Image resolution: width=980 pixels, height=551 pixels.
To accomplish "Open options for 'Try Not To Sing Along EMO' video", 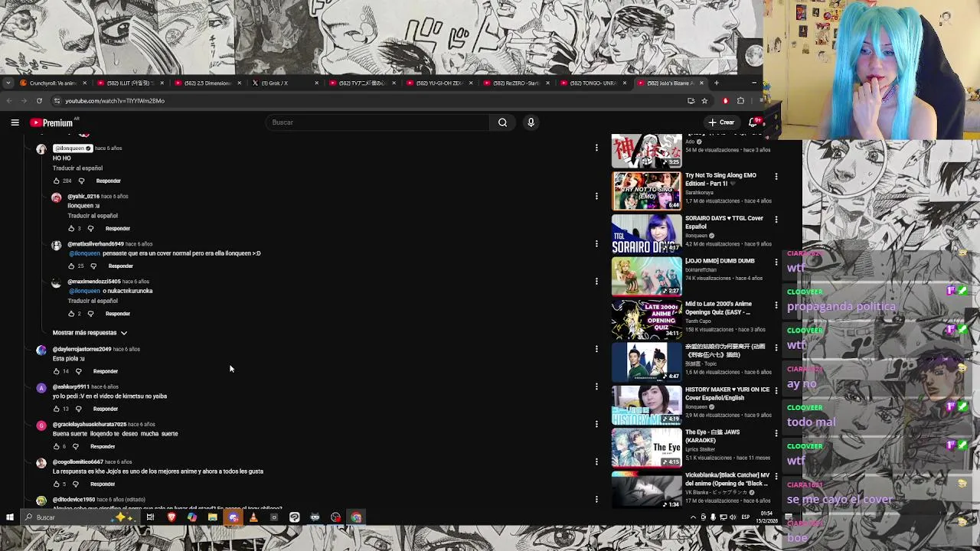I will pyautogui.click(x=776, y=177).
